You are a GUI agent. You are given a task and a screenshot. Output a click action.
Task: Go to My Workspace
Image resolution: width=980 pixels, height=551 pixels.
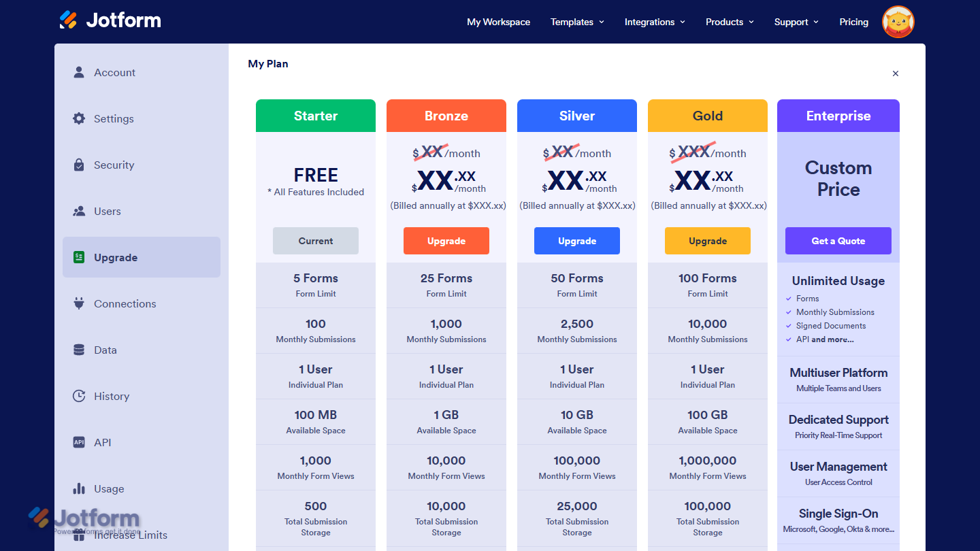tap(498, 22)
